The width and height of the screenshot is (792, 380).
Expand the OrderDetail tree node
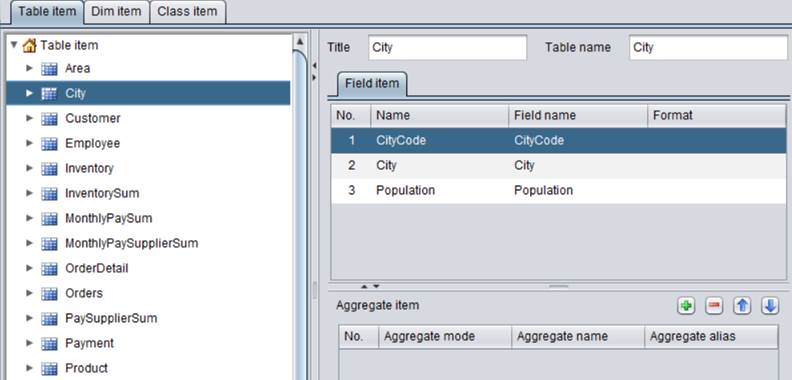click(x=29, y=268)
